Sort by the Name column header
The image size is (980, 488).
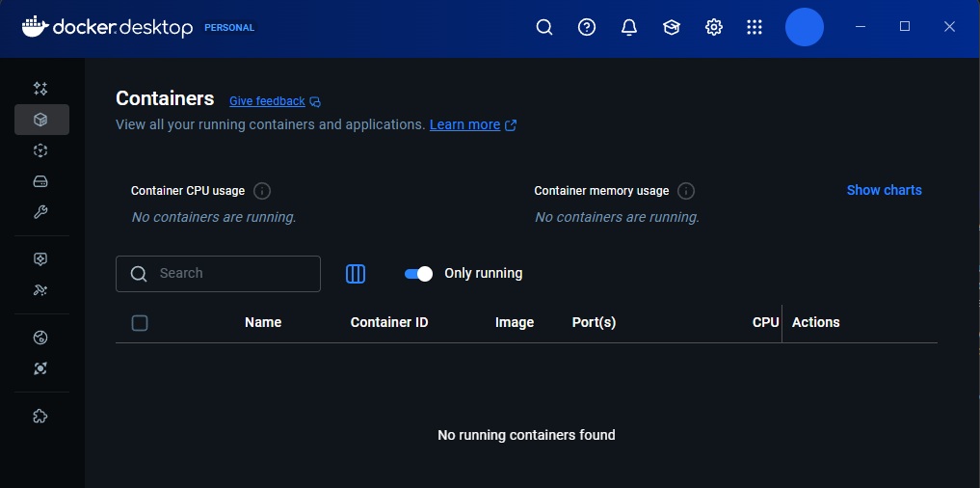pos(263,322)
